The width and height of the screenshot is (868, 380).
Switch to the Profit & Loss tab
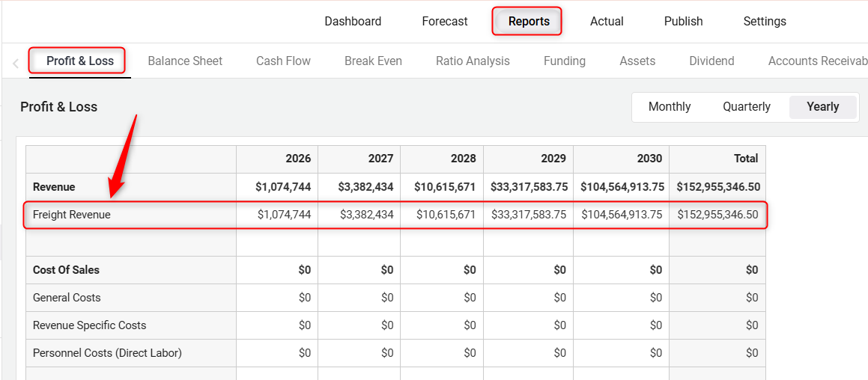(80, 61)
